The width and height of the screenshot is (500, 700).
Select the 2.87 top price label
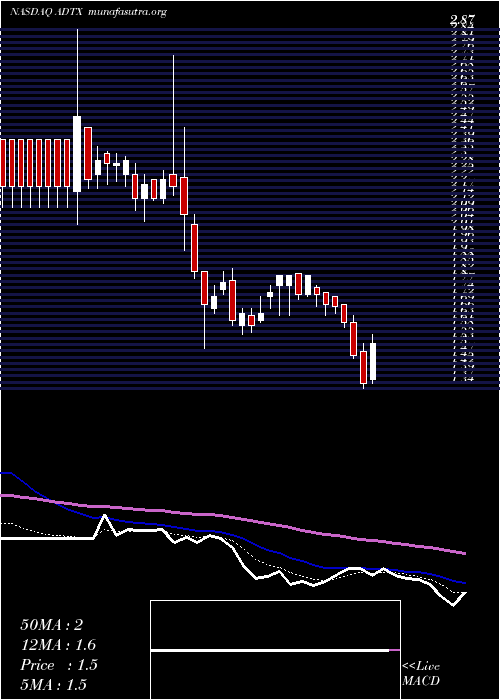[462, 21]
